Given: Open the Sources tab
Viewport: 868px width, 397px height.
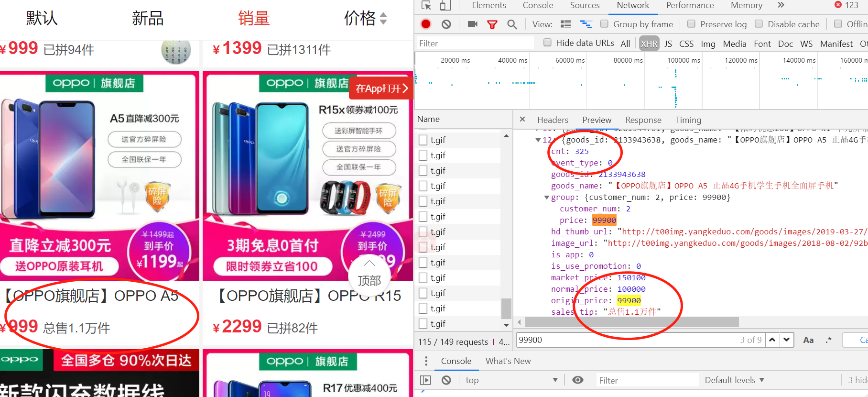Looking at the screenshot, I should point(585,5).
